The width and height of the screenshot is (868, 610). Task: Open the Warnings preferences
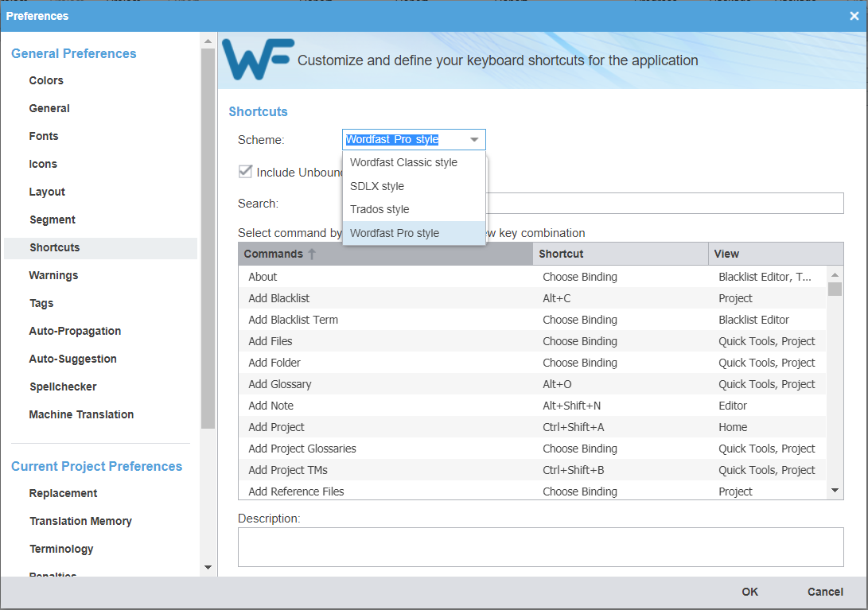pyautogui.click(x=53, y=275)
